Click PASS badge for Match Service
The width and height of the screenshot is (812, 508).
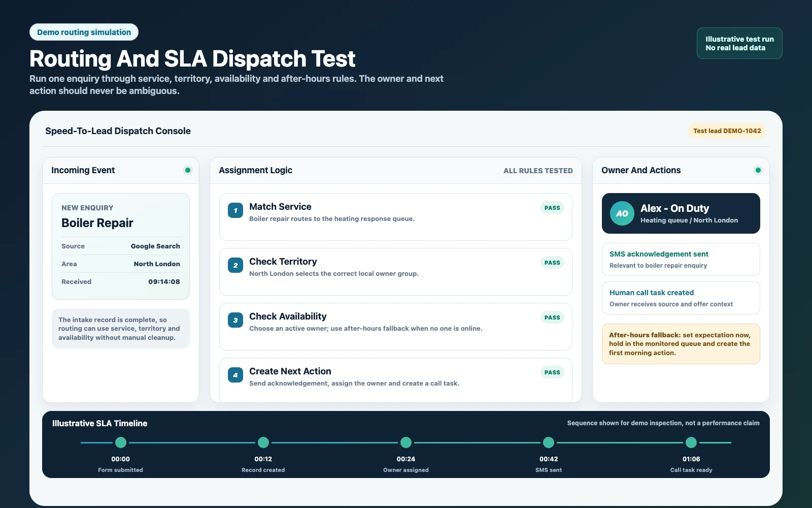click(552, 208)
